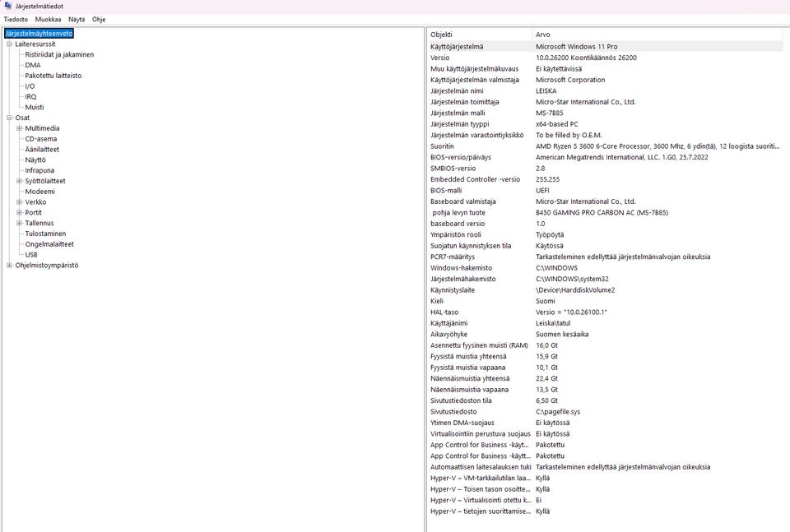Screen dimensions: 790x532
Task: Expand the Syöttölaitteet subtree
Action: tap(19, 181)
